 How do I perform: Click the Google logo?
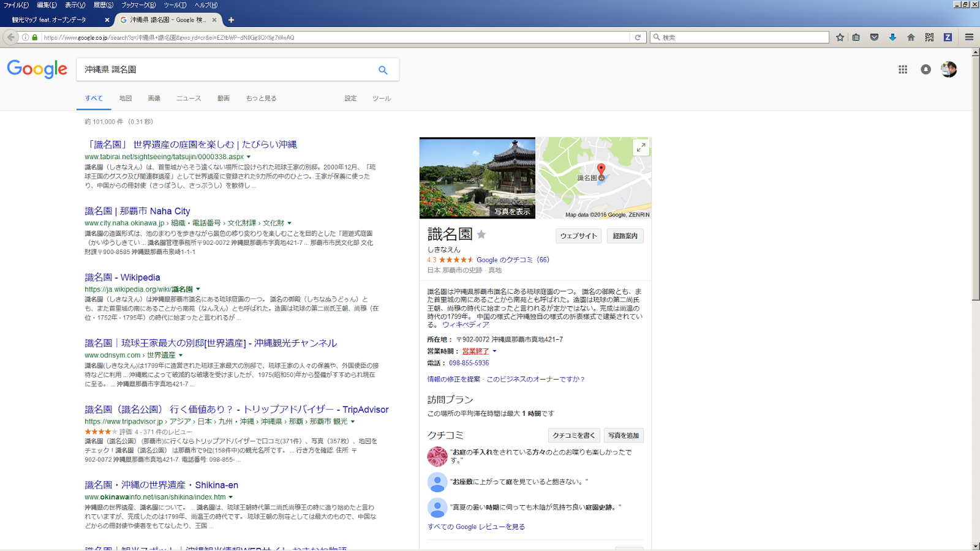[x=37, y=69]
